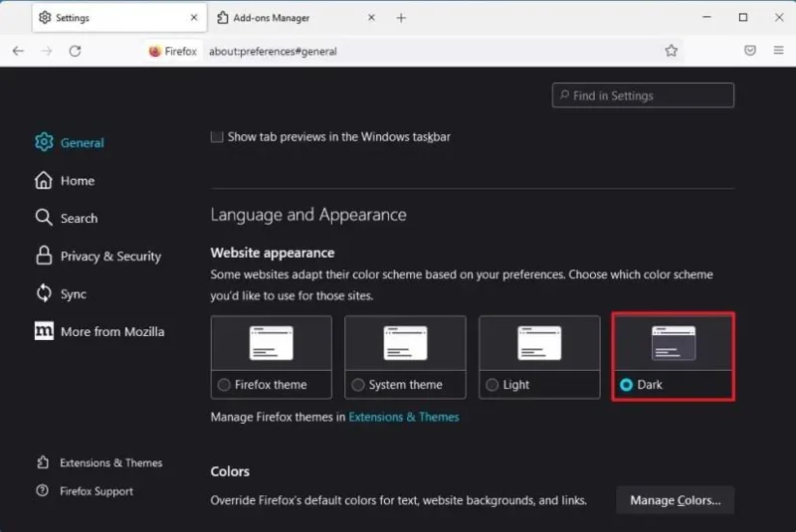Close the Add-ons Manager tab
796x532 pixels.
(371, 17)
